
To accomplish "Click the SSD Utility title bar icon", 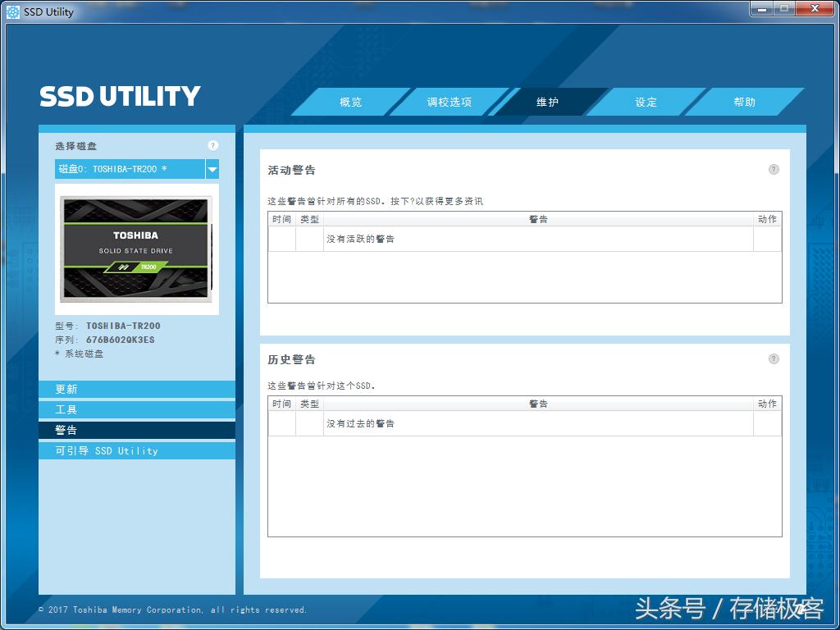I will coord(13,11).
